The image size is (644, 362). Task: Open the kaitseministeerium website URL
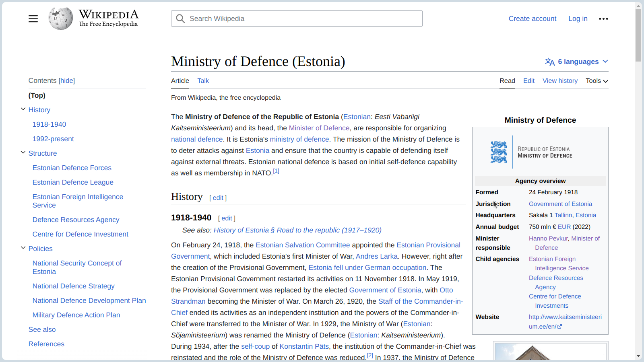pos(565,322)
